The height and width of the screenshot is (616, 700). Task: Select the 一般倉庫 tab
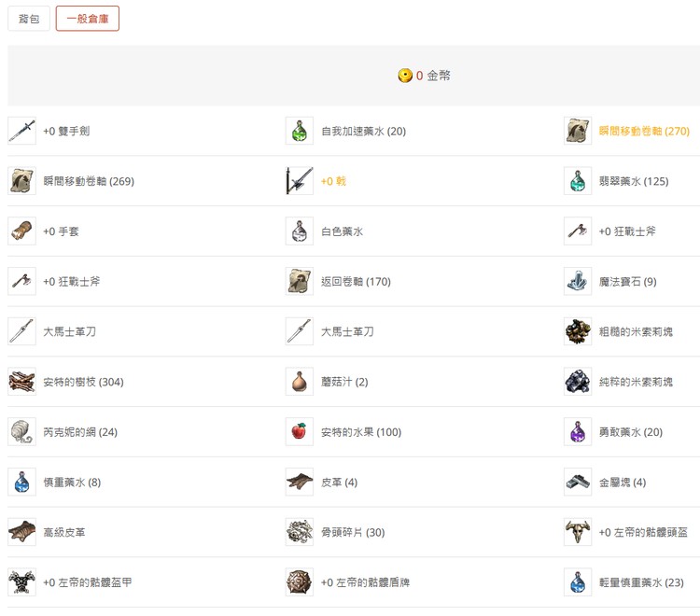pos(88,19)
